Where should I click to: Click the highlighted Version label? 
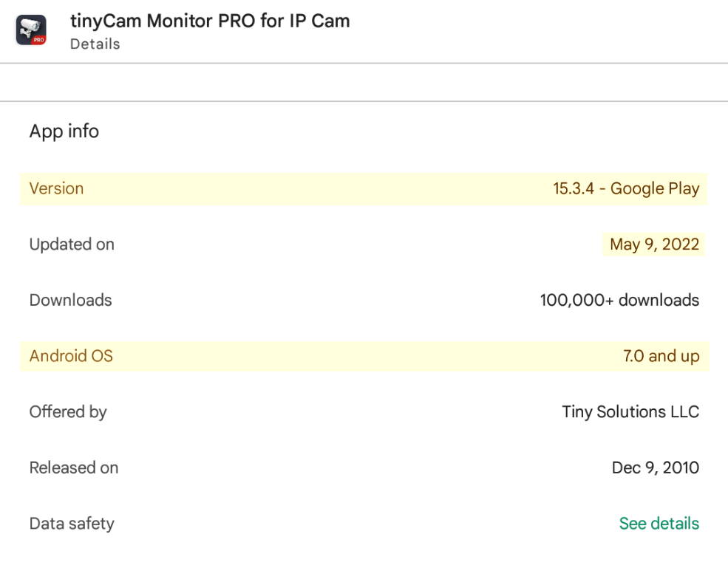click(x=56, y=188)
